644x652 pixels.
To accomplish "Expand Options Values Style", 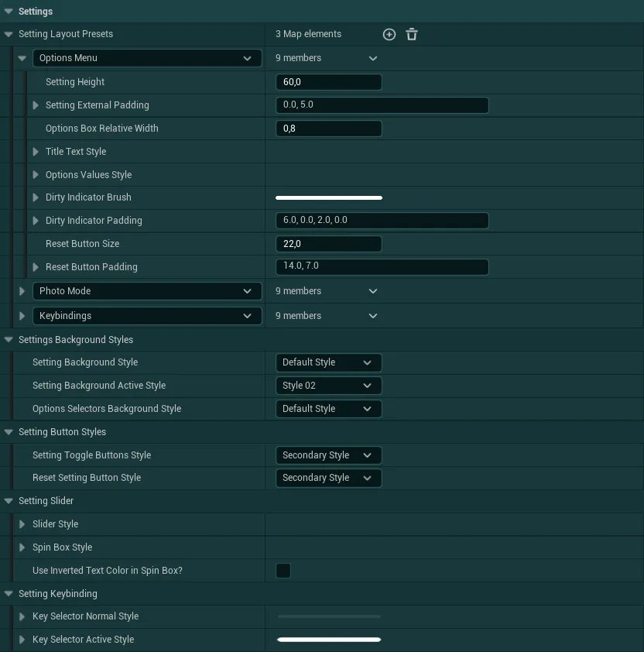I will pyautogui.click(x=36, y=175).
